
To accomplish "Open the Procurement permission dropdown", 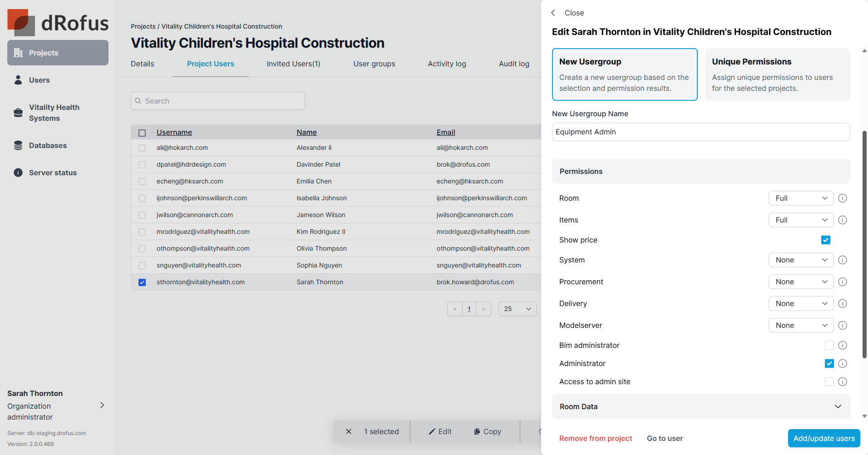I will tap(801, 282).
